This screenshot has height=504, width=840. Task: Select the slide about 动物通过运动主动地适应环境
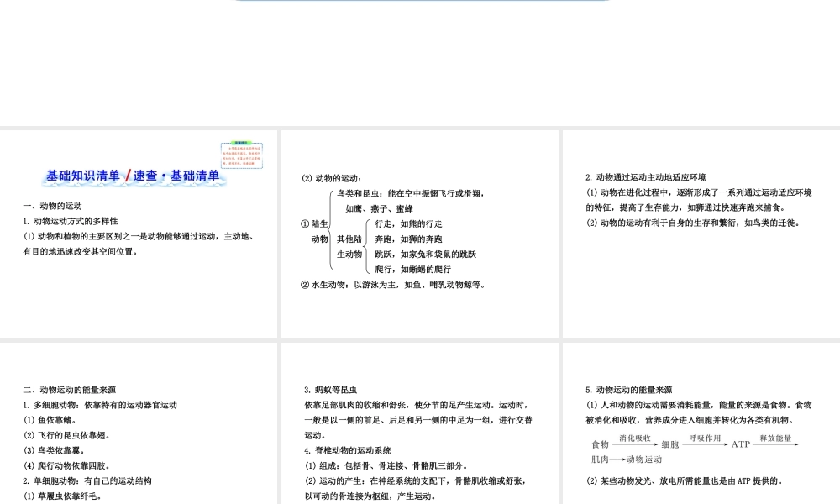701,234
